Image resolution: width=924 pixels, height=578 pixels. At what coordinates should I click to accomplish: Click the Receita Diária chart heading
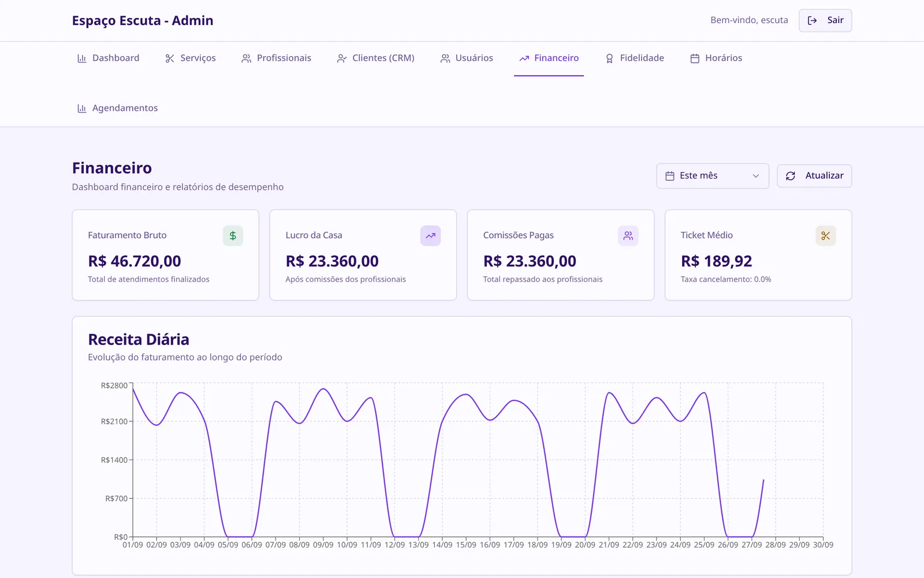139,339
